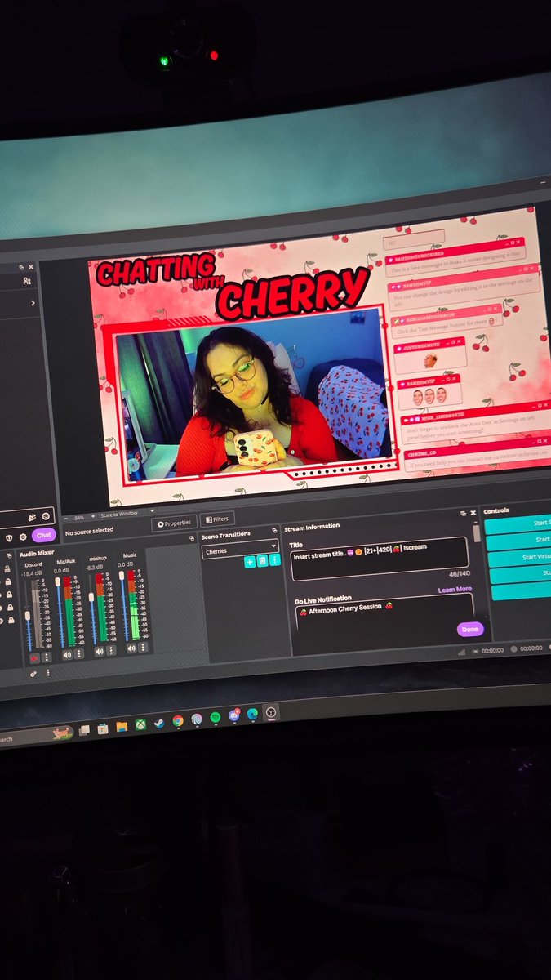Pop out the Stream Information dock
The image size is (551, 980).
click(x=463, y=513)
